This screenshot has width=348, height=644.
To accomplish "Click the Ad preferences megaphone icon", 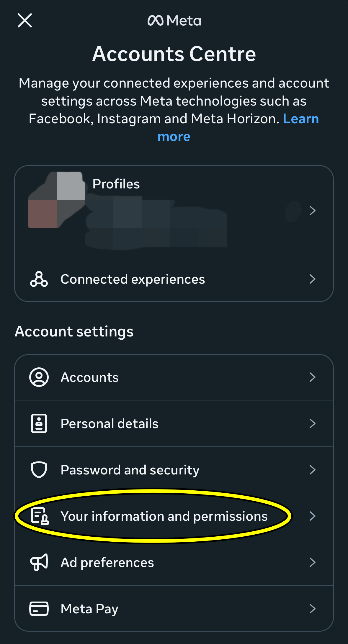I will point(39,562).
